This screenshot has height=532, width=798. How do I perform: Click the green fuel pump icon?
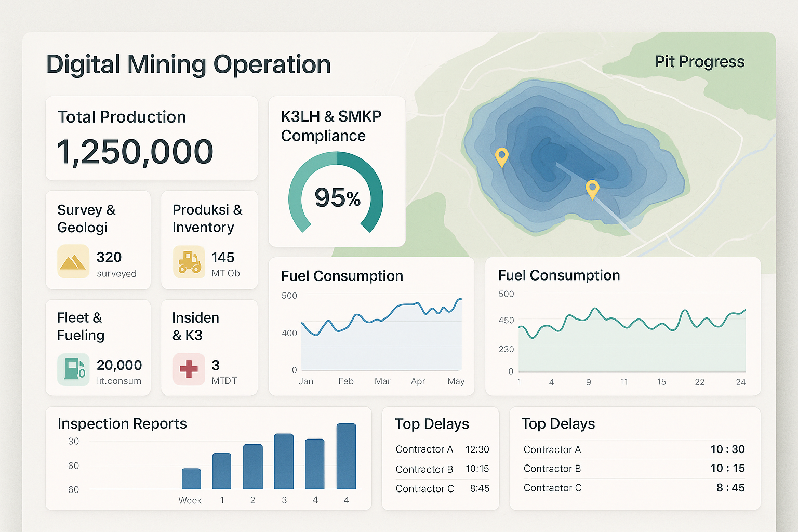click(x=73, y=369)
